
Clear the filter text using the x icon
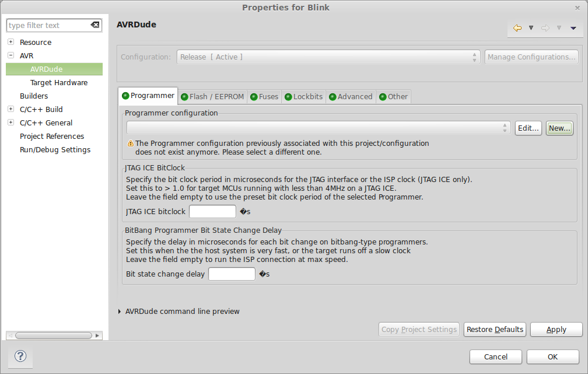(94, 25)
